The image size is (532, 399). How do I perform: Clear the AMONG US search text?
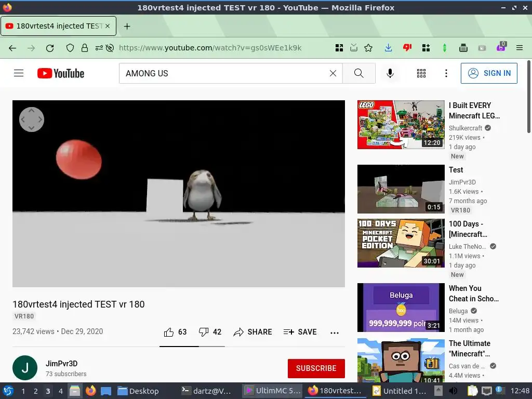point(333,73)
